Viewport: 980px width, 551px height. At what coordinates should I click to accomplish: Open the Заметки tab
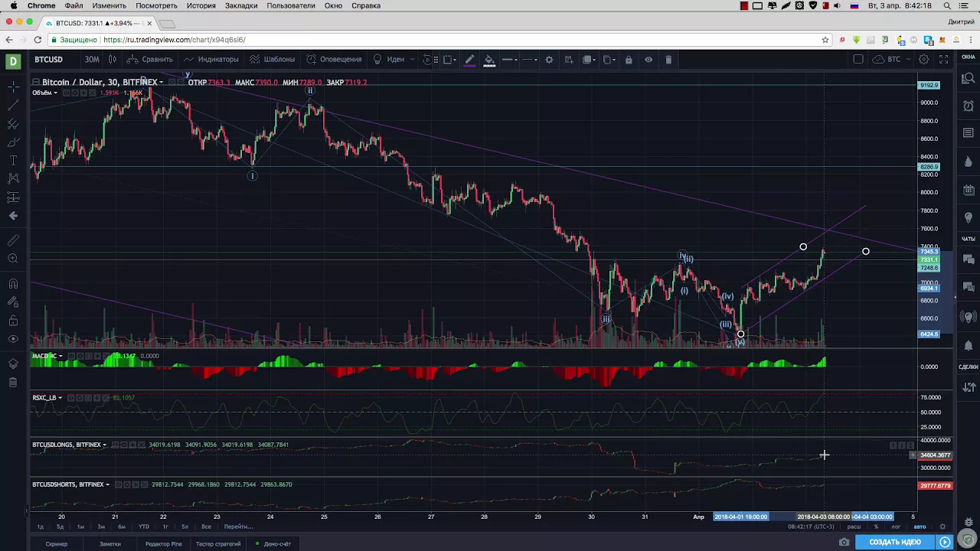tap(110, 544)
